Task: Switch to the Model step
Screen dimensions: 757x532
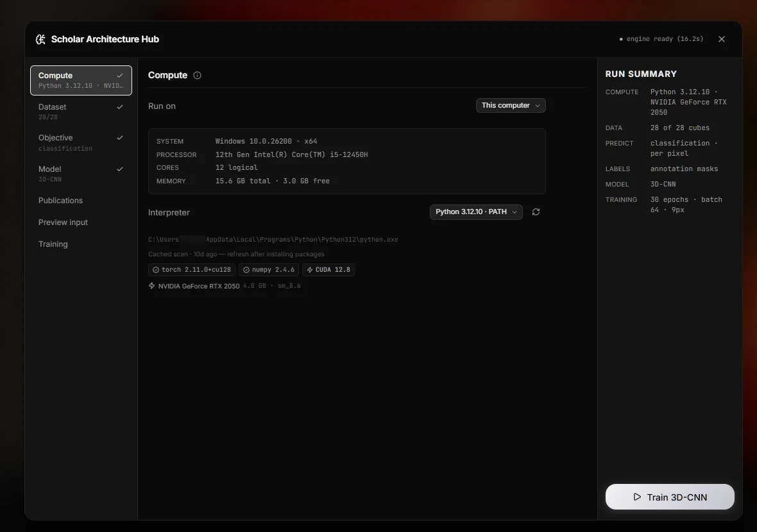Action: tap(81, 174)
